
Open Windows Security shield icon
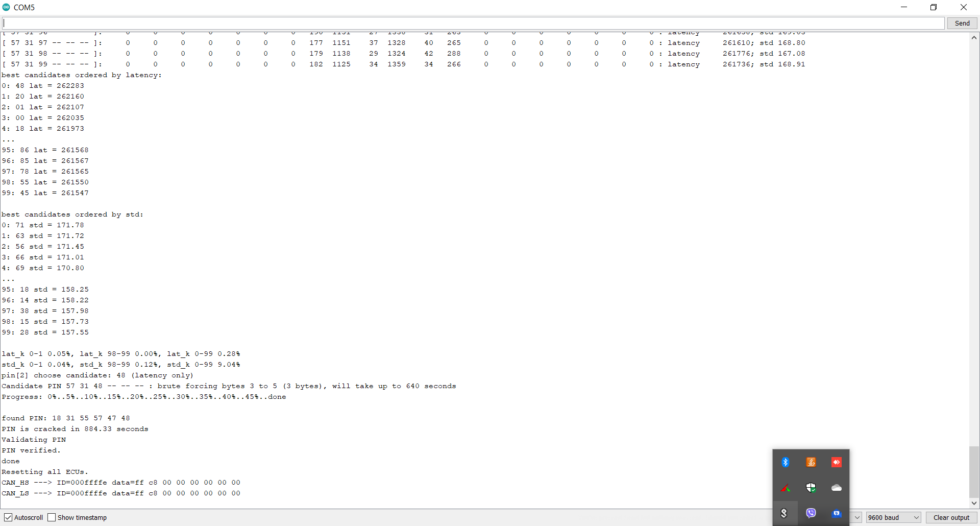click(811, 488)
